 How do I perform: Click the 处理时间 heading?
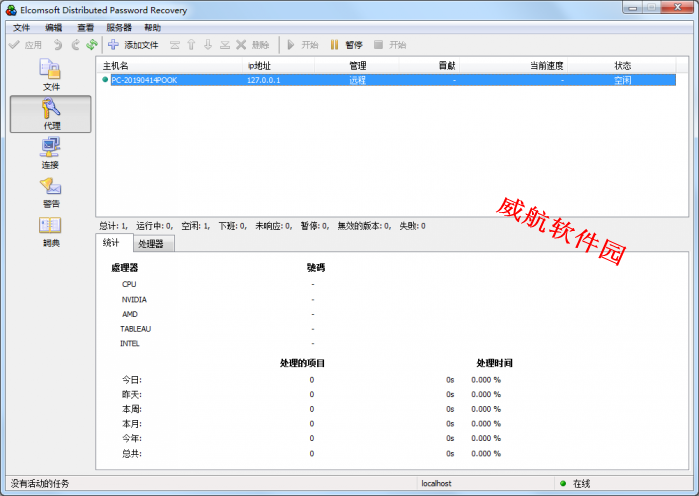(x=494, y=363)
